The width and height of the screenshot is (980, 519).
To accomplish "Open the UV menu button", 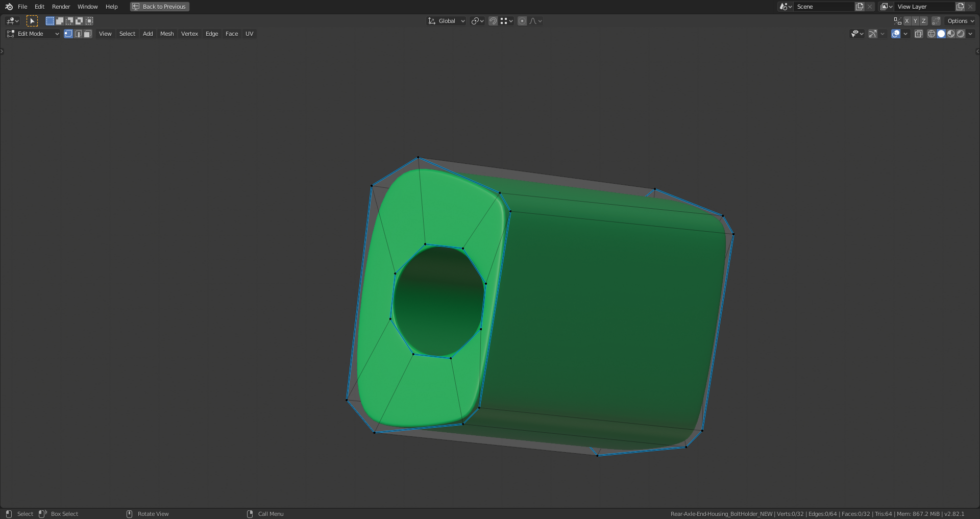I will 249,34.
